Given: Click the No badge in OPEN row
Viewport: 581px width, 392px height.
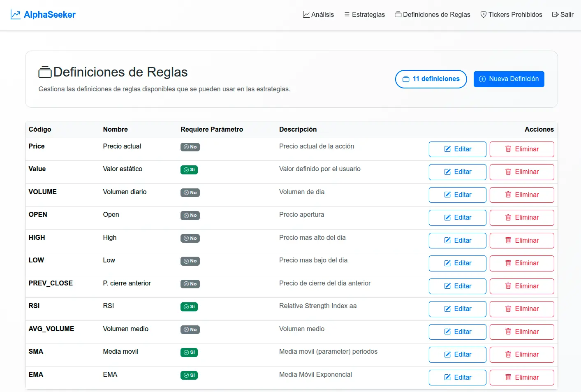Looking at the screenshot, I should (190, 216).
